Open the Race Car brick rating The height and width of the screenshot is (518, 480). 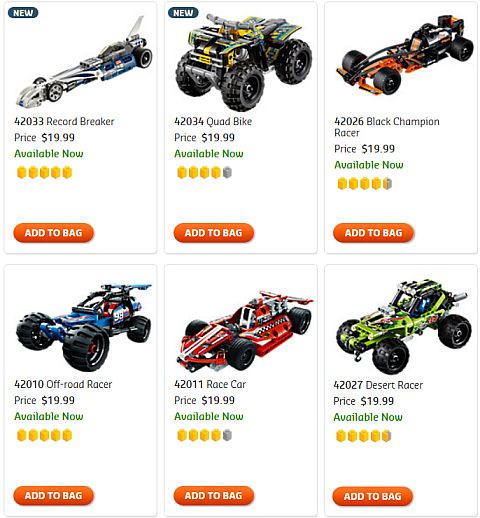tap(204, 435)
